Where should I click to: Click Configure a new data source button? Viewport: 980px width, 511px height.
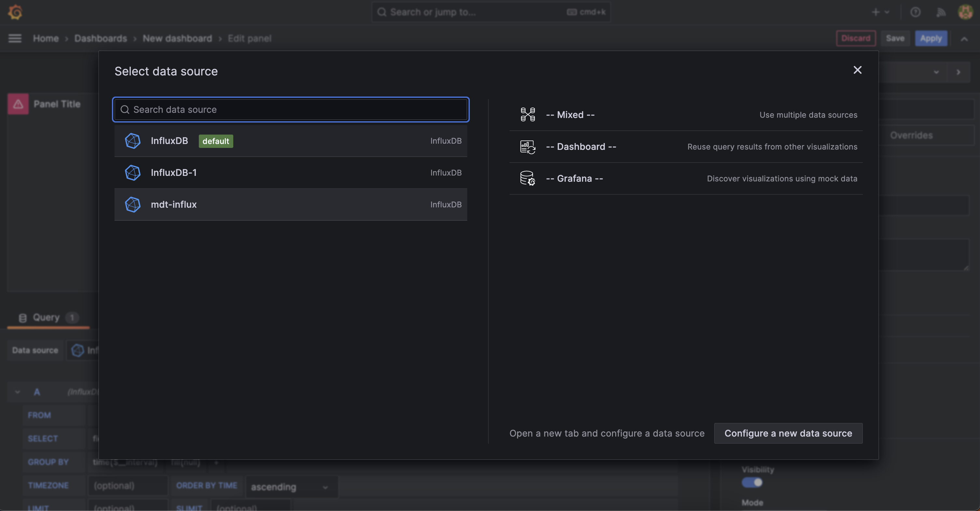point(788,433)
